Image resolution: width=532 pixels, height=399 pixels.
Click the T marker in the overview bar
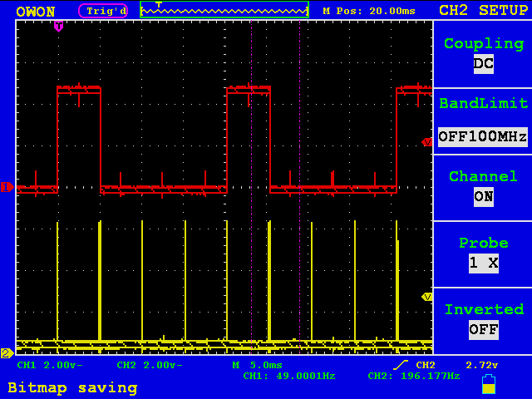tap(159, 4)
